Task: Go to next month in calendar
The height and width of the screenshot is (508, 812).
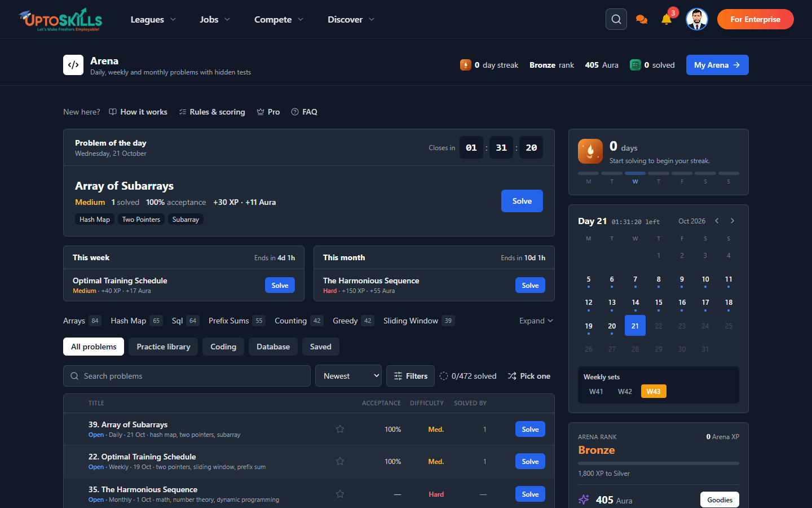Action: [x=732, y=221]
